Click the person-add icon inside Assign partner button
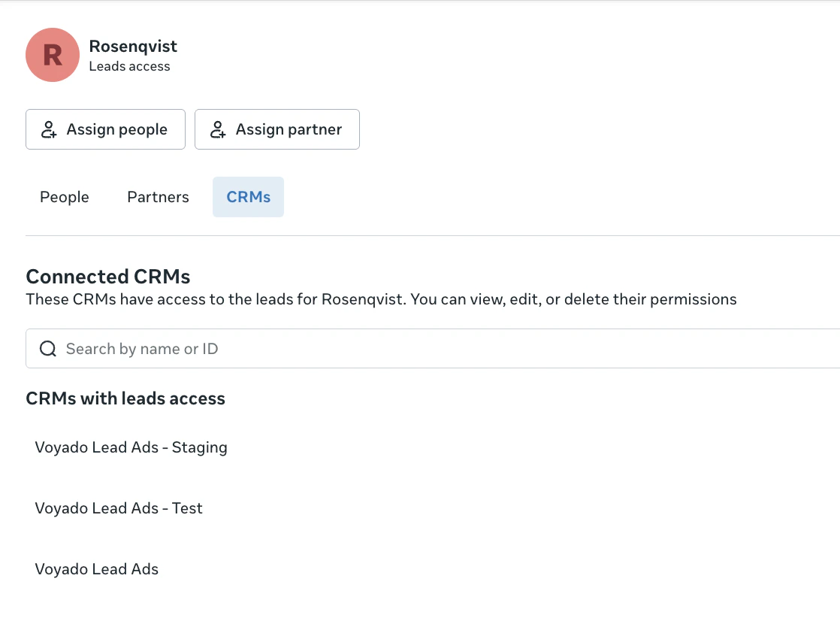Viewport: 840px width, 642px height. (x=218, y=129)
